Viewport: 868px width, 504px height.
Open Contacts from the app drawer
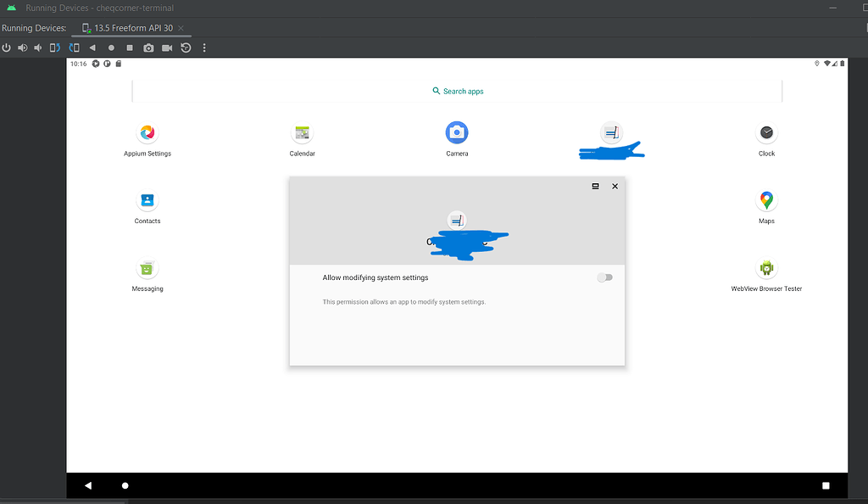click(147, 200)
